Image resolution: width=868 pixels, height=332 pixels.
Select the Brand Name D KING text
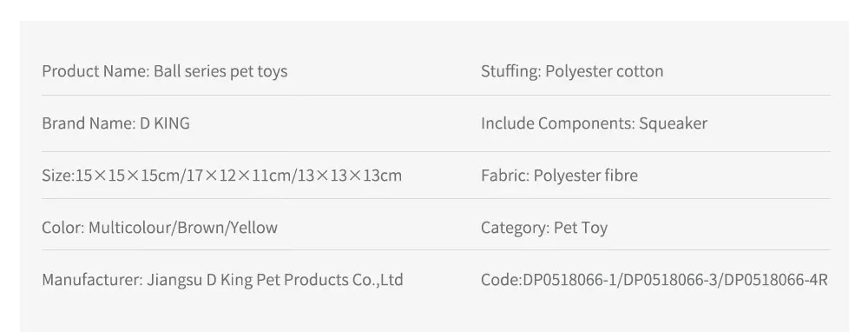115,123
